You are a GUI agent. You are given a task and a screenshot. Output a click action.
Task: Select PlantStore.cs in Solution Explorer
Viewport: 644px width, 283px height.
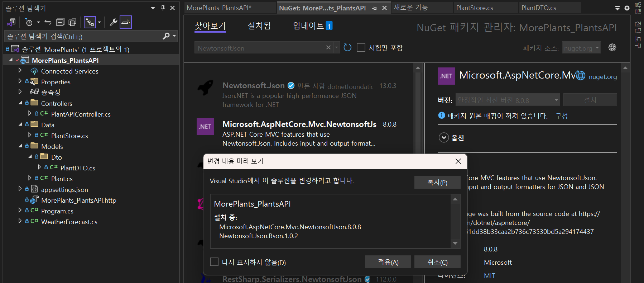point(69,136)
